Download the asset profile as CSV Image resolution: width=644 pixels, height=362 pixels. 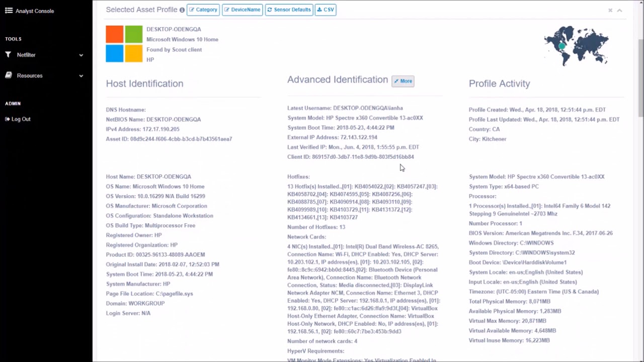click(326, 10)
